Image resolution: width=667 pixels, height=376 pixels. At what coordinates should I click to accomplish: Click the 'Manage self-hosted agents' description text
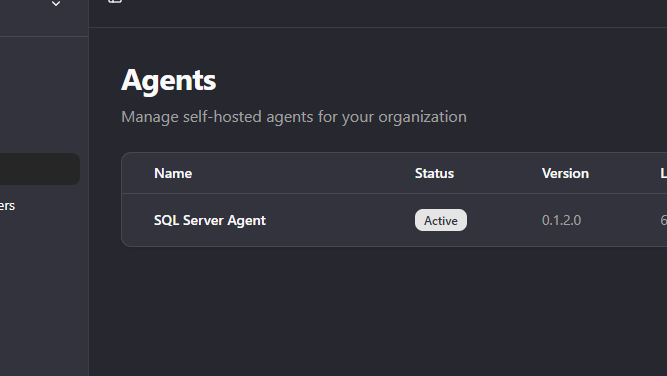(294, 117)
